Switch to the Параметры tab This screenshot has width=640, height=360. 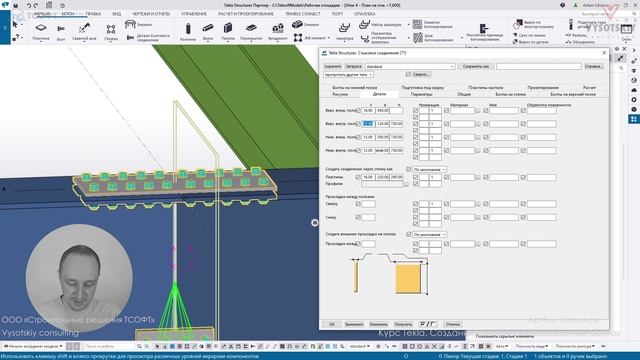click(421, 94)
